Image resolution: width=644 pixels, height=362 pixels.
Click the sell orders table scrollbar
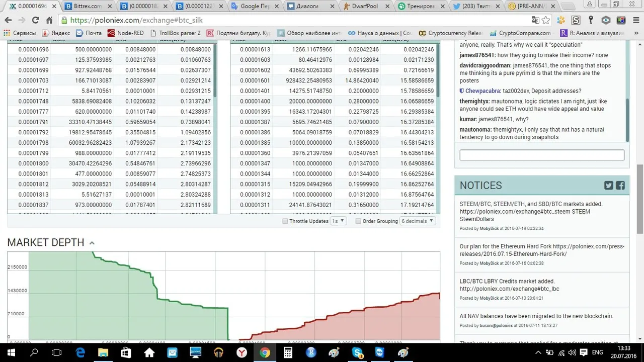pyautogui.click(x=215, y=70)
